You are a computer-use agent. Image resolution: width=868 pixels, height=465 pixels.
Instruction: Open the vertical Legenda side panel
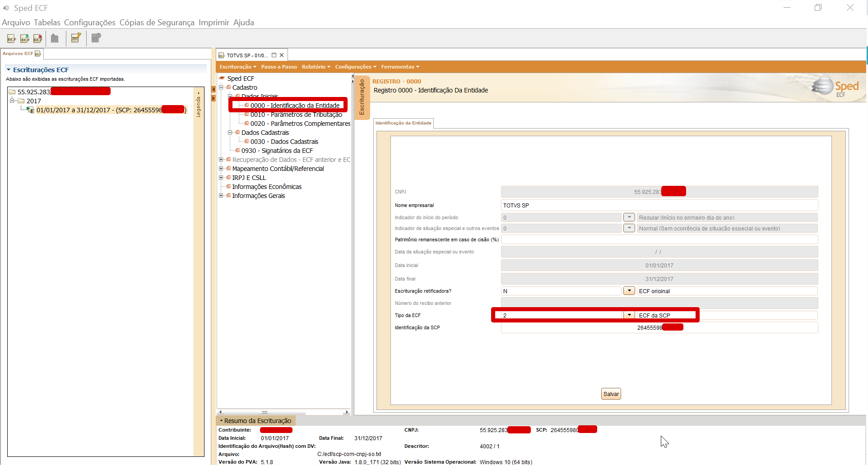[199, 104]
